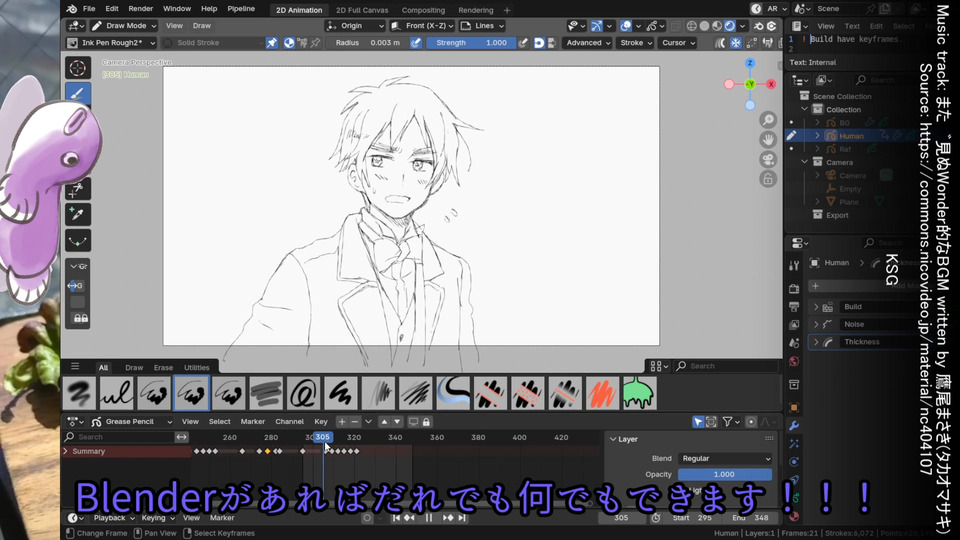Select the Human object in outliner
The height and width of the screenshot is (540, 960).
[x=851, y=136]
